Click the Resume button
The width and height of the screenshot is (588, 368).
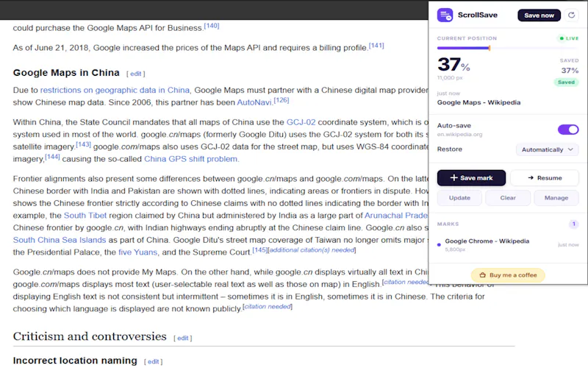click(545, 178)
